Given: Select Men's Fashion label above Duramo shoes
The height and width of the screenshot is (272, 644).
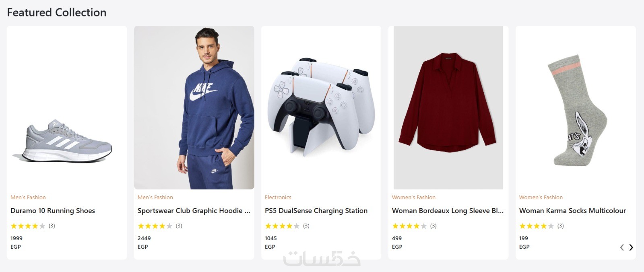Looking at the screenshot, I should pyautogui.click(x=28, y=197).
